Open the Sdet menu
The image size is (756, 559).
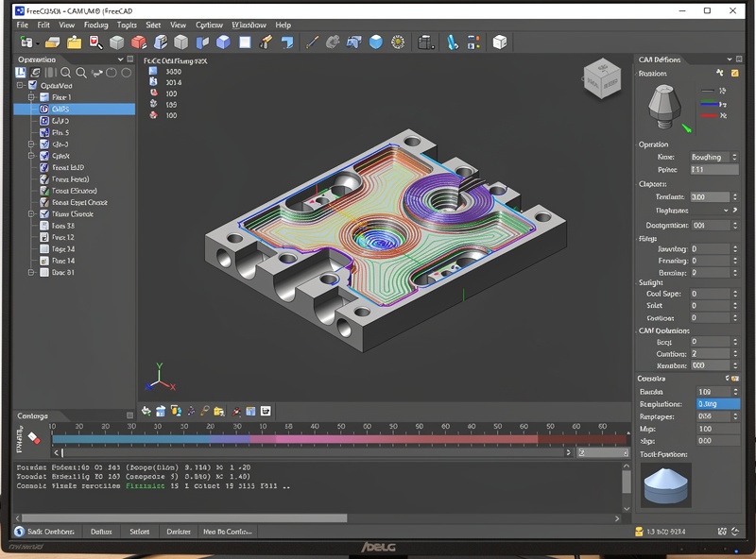pyautogui.click(x=153, y=25)
